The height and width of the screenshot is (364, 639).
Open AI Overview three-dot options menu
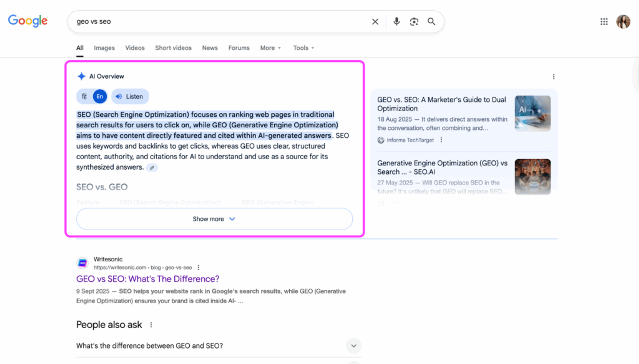553,77
